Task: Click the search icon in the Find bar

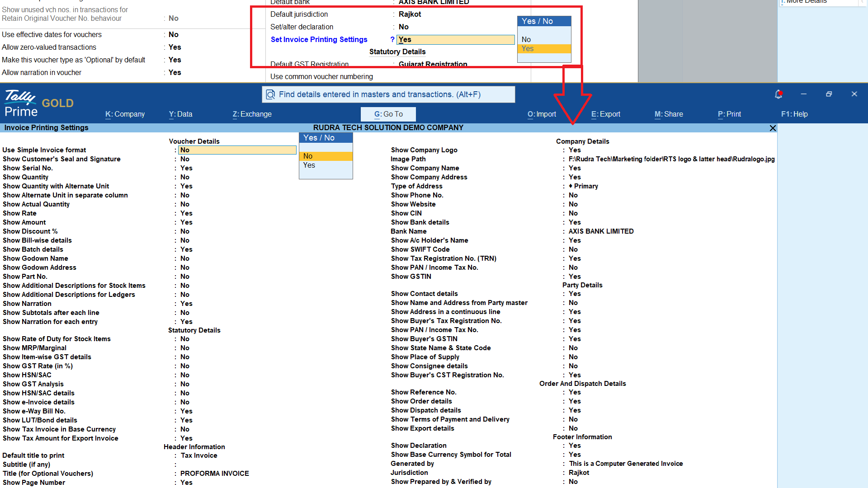Action: pos(270,94)
